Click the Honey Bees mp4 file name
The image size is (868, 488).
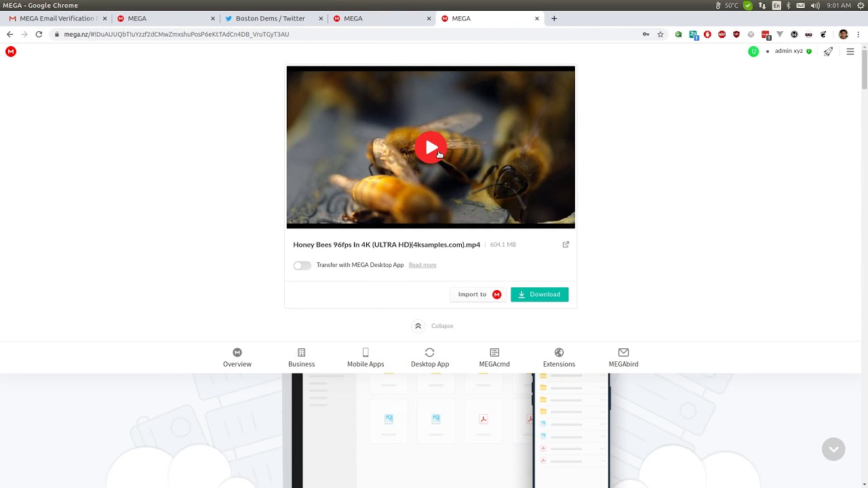(387, 245)
